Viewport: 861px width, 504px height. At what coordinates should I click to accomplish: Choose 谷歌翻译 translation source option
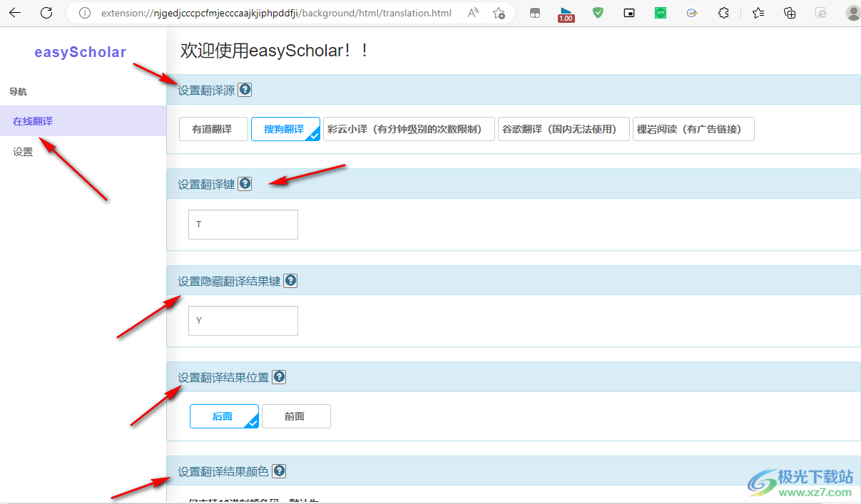564,129
